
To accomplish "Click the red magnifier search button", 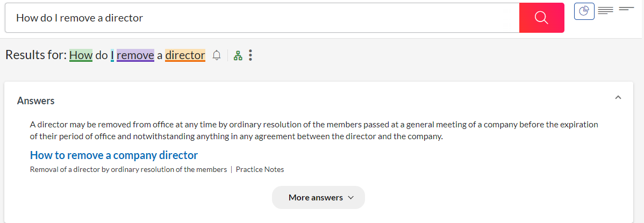I will point(541,18).
